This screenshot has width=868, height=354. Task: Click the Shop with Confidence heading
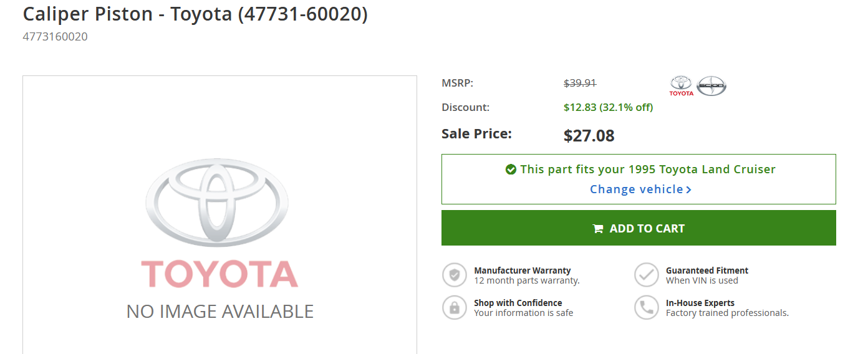518,303
